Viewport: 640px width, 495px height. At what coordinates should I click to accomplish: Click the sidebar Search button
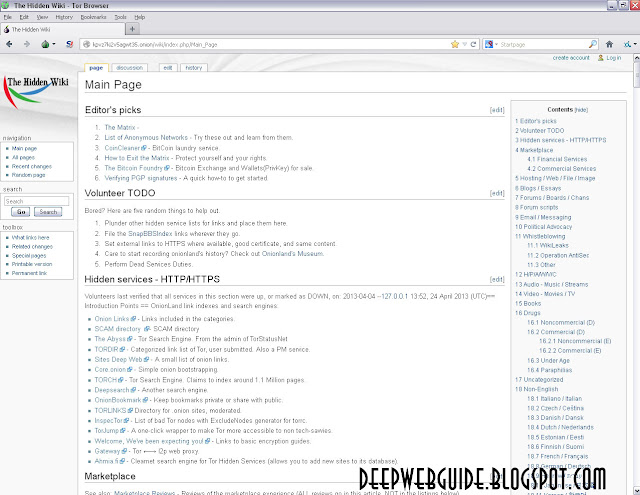[48, 212]
